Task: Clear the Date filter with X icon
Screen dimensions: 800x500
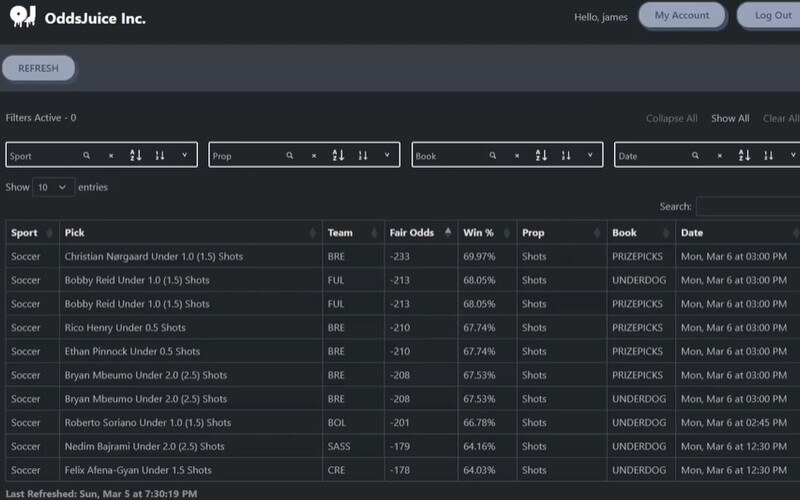Action: pos(719,156)
